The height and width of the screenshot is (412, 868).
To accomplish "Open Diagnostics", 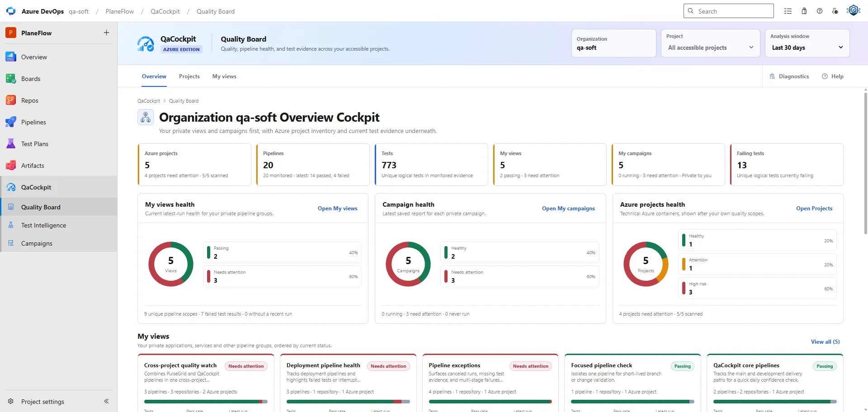I will click(x=789, y=76).
